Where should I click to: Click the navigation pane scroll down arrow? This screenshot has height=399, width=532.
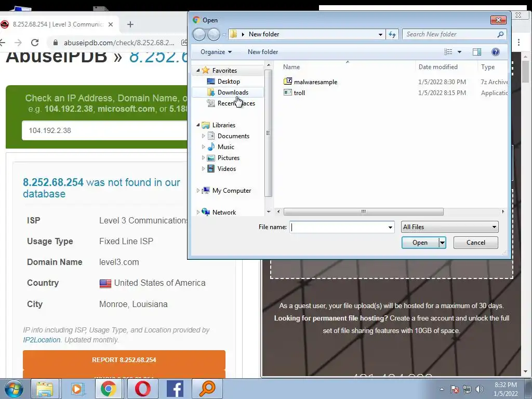[x=269, y=212]
